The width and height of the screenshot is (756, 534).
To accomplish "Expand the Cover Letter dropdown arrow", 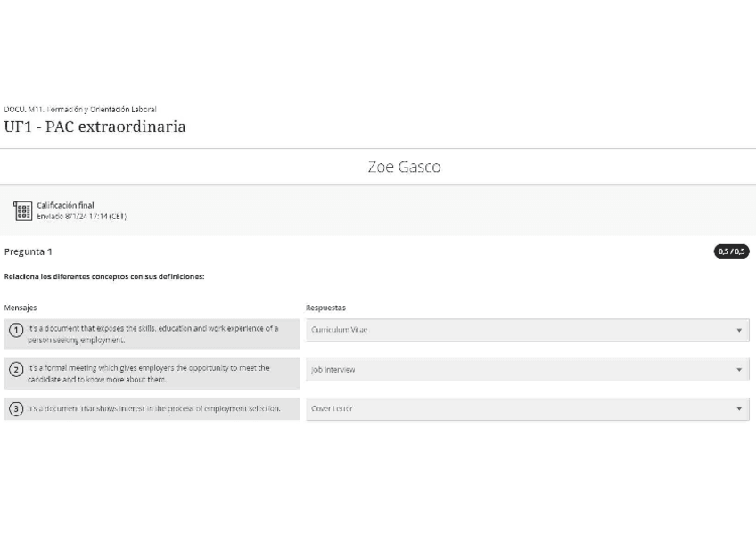I will [738, 409].
